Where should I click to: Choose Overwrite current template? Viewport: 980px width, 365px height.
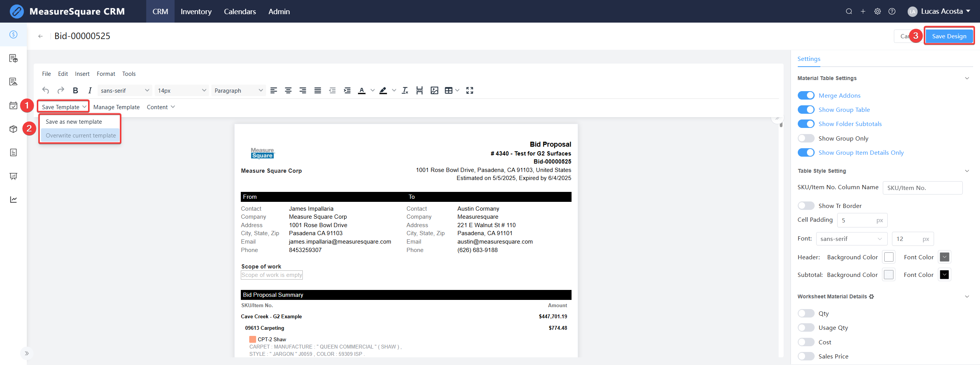80,135
